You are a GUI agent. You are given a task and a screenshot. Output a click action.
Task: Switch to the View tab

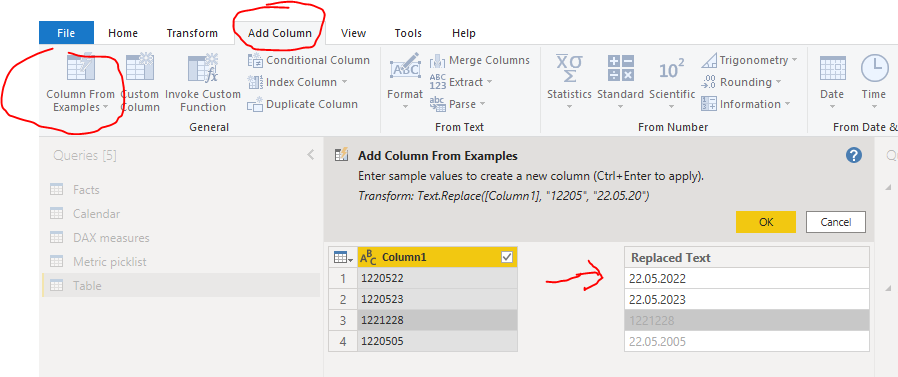[x=353, y=33]
